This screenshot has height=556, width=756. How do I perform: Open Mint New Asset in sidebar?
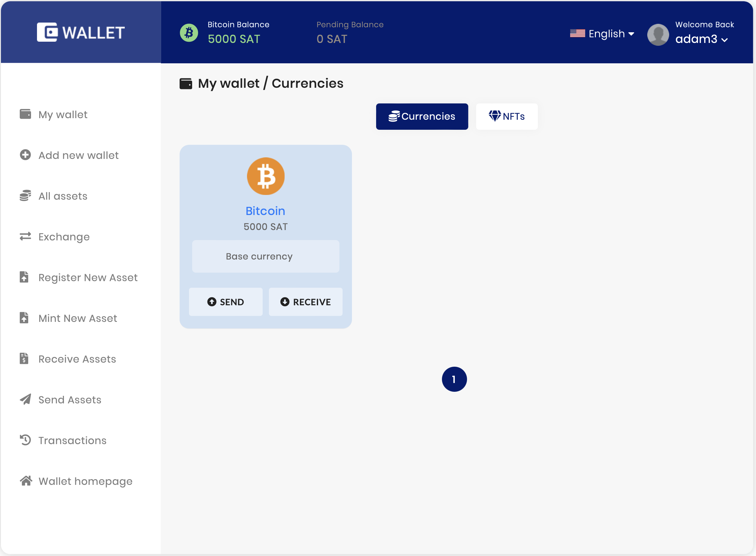tap(78, 318)
